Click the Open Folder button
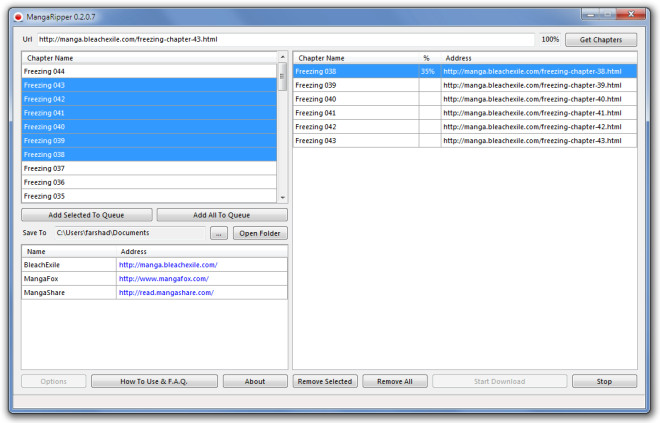This screenshot has width=660, height=423. tap(260, 233)
